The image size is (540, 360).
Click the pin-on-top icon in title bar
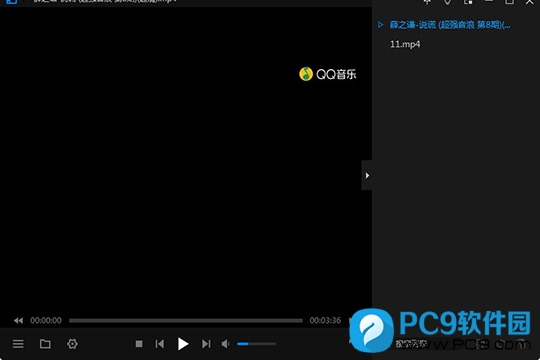(x=427, y=2)
